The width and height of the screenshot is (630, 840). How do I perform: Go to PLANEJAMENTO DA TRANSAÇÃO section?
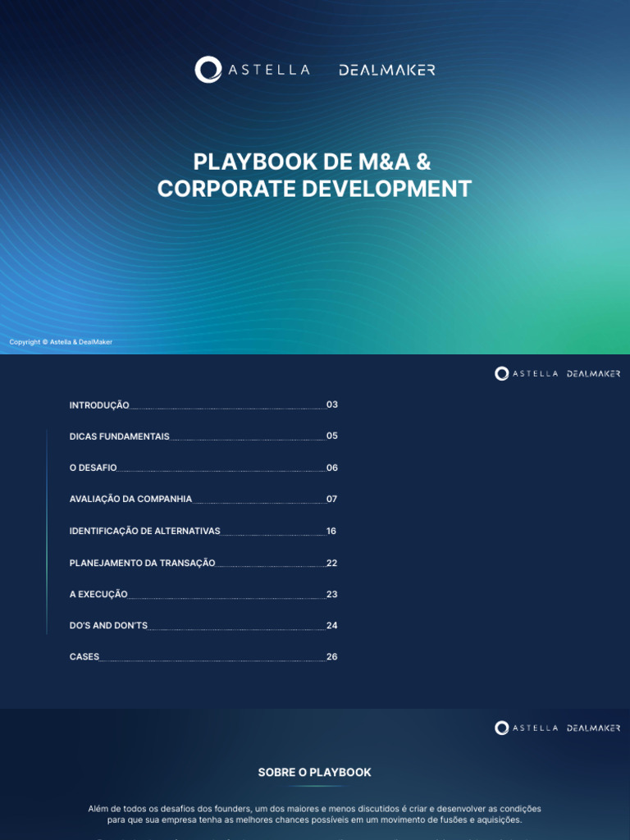pos(203,563)
